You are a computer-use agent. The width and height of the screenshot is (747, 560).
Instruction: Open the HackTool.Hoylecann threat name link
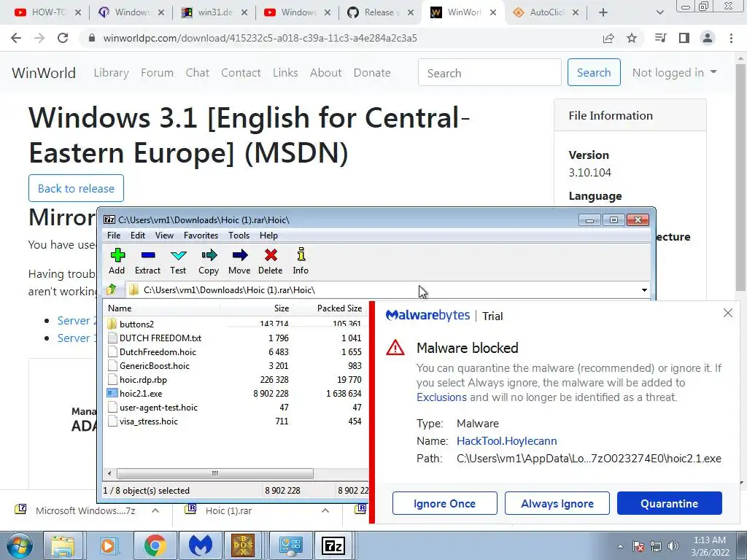pyautogui.click(x=506, y=441)
